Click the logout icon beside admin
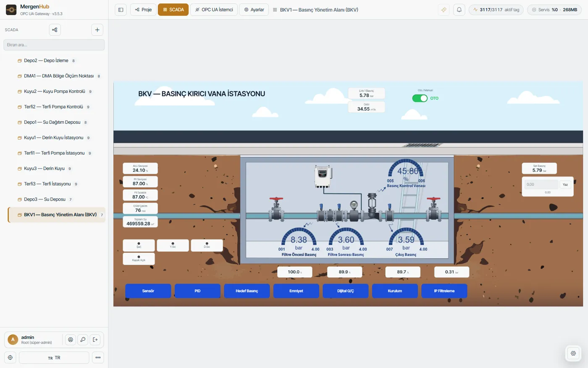This screenshot has width=588, height=368. tap(95, 340)
